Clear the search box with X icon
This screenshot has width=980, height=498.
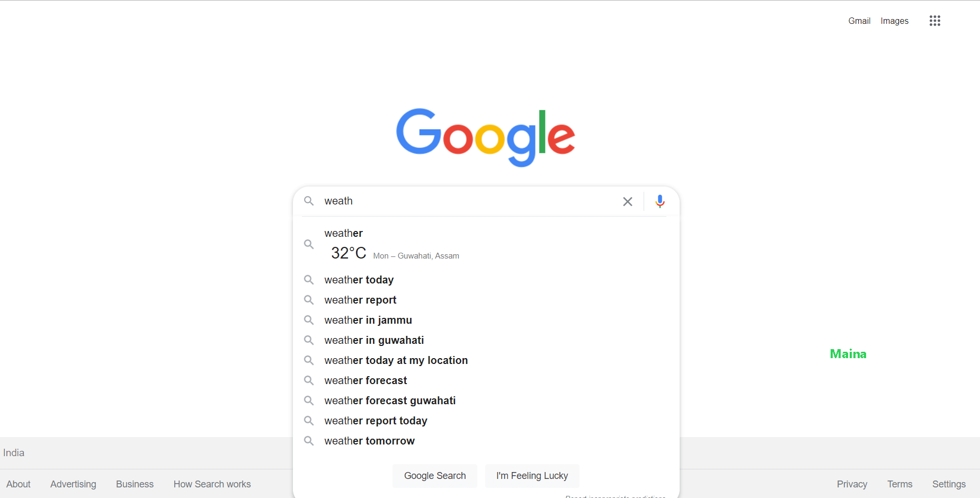[628, 201]
